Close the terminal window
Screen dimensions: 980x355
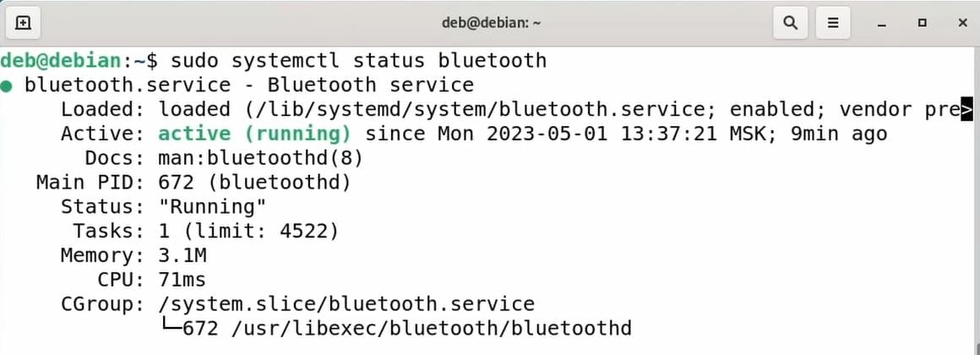pyautogui.click(x=962, y=23)
